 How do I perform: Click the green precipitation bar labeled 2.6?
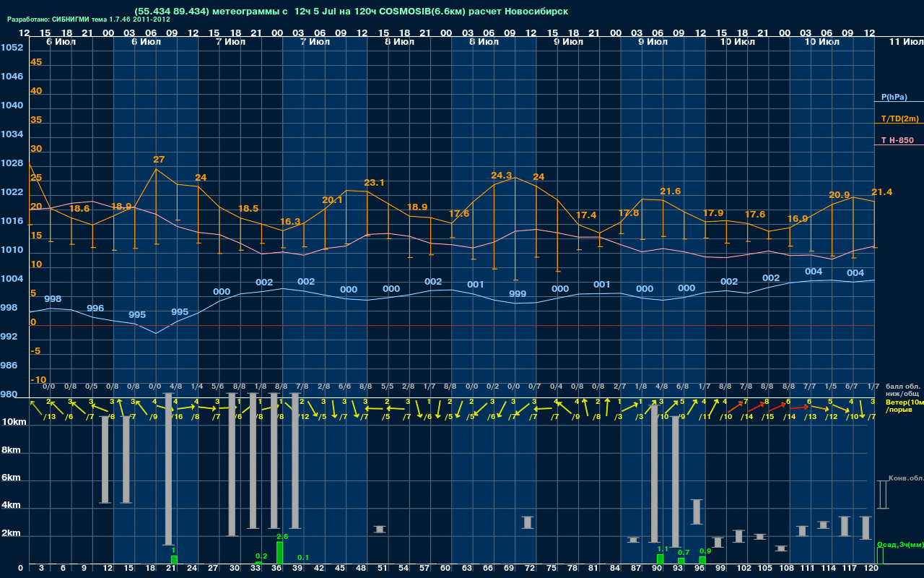[280, 553]
